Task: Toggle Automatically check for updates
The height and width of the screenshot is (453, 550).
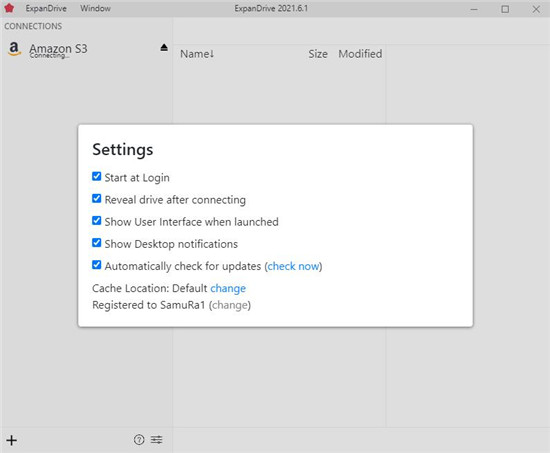Action: pos(96,265)
